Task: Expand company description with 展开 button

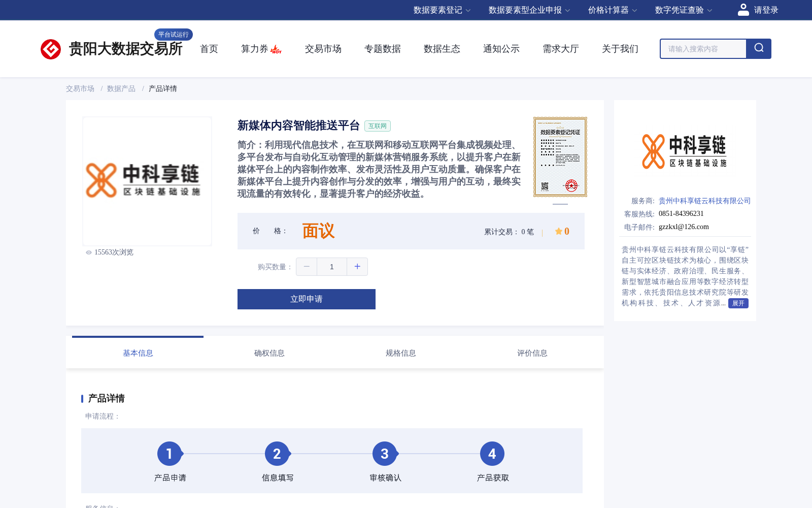Action: (x=738, y=303)
